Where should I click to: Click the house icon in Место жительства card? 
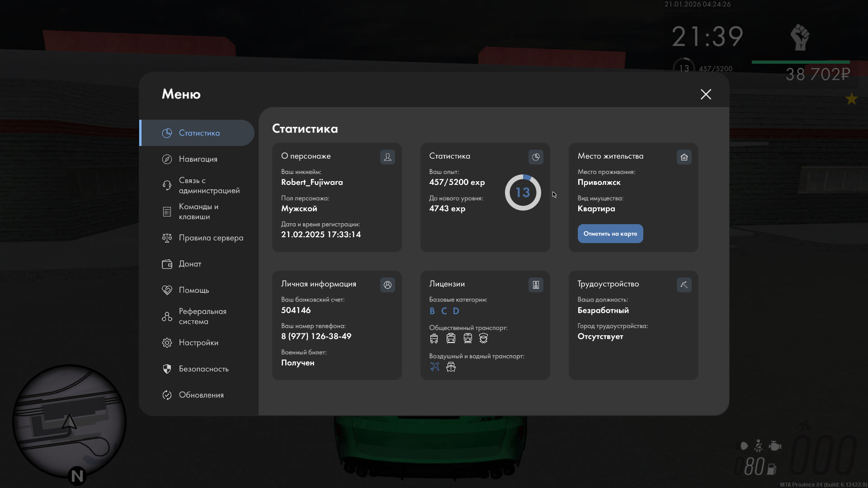tap(684, 157)
